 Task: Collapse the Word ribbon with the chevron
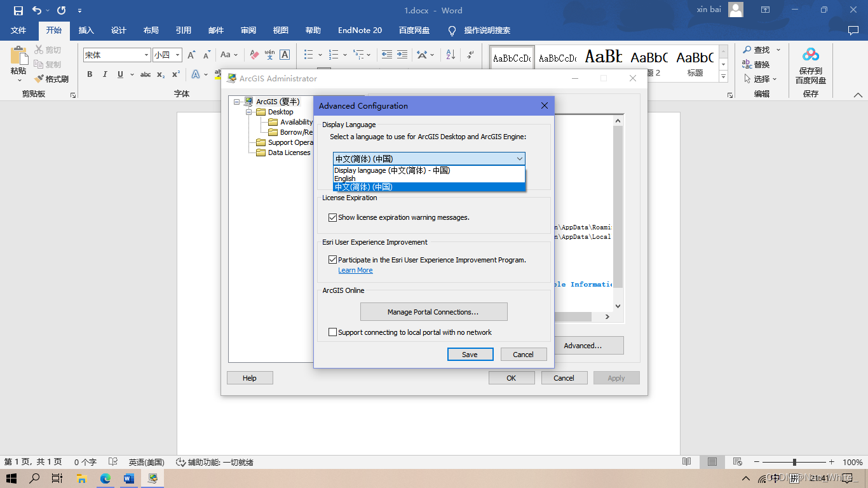858,95
